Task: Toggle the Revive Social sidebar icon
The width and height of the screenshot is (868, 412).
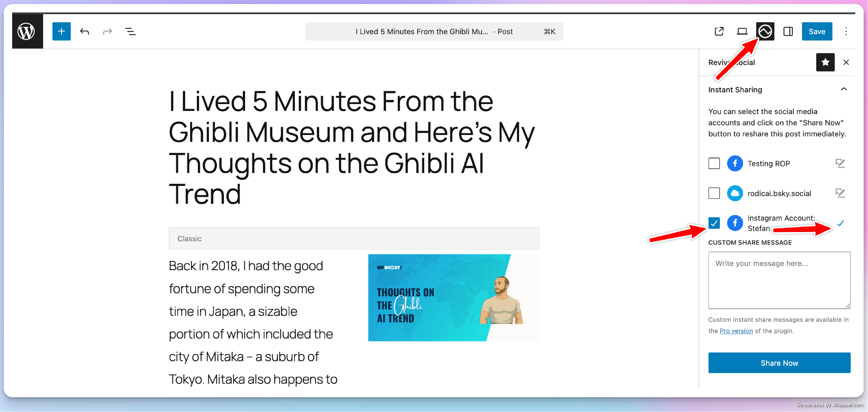Action: coord(765,31)
